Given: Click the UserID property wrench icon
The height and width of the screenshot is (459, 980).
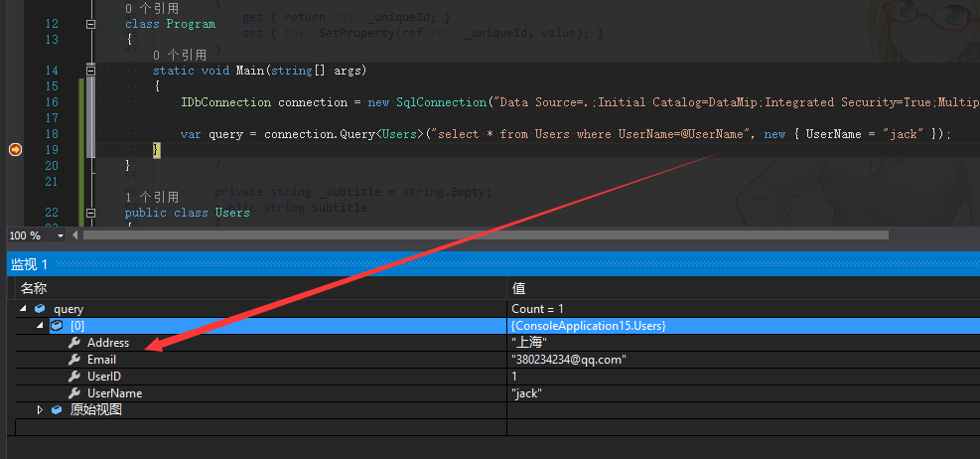Looking at the screenshot, I should (73, 377).
